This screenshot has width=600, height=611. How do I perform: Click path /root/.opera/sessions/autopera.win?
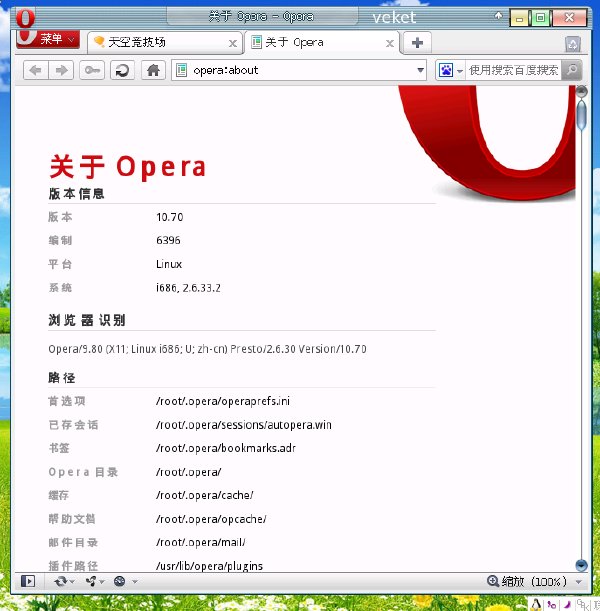pos(244,425)
